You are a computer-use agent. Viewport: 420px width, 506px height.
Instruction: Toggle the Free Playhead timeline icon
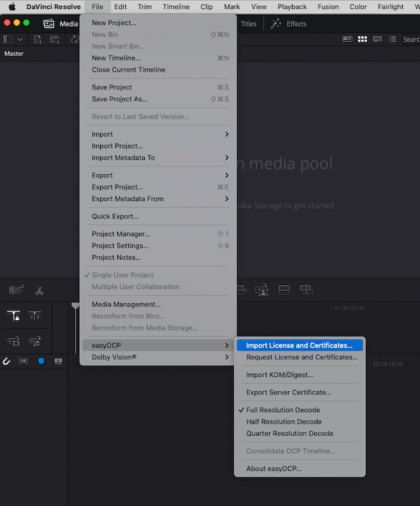[35, 316]
